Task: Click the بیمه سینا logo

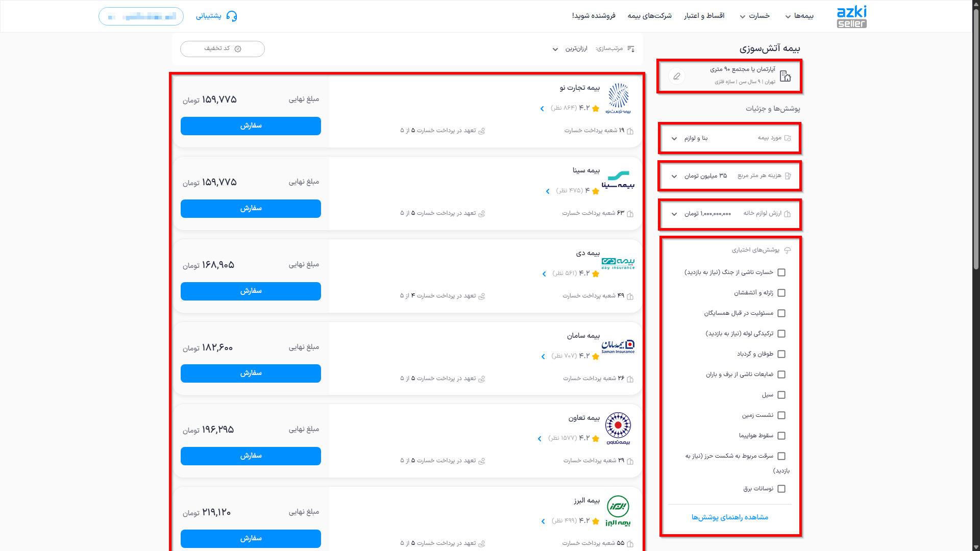Action: click(x=618, y=180)
